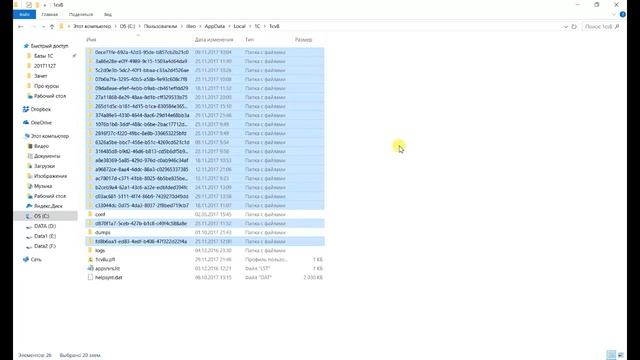This screenshot has width=640, height=360.
Task: Open the Файл ribbon tab
Action: coord(24,14)
